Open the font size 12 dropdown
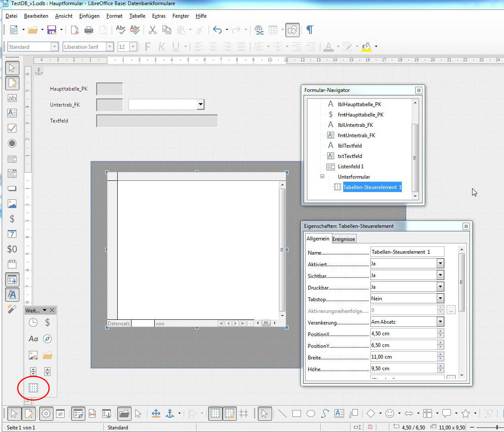This screenshot has height=432, width=504. pos(133,47)
